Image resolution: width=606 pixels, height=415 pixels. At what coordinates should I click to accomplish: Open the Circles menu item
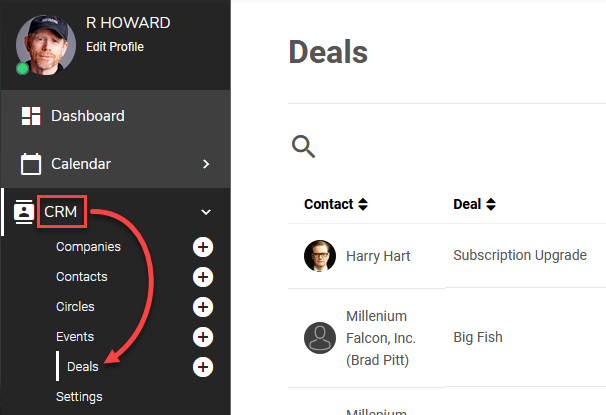(75, 306)
